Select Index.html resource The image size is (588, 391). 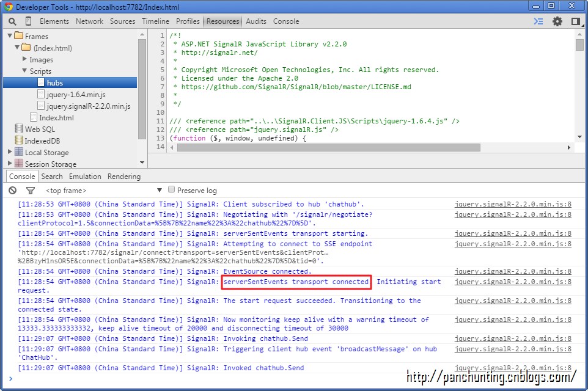(56, 118)
